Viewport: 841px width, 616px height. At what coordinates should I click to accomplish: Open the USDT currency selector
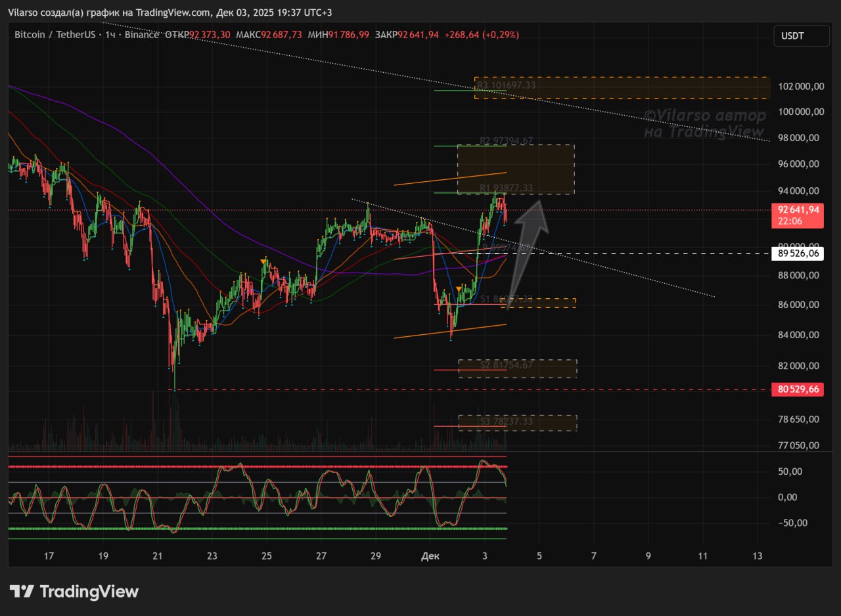click(801, 36)
